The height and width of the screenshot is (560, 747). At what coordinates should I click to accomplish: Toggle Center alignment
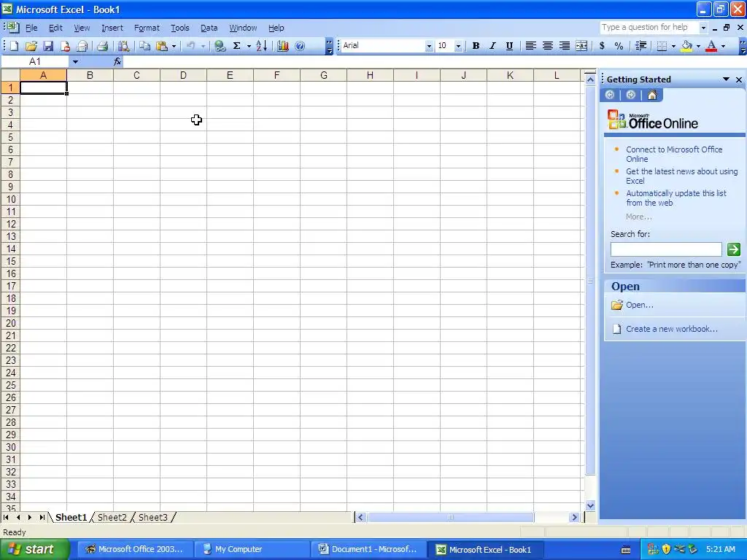click(x=548, y=46)
